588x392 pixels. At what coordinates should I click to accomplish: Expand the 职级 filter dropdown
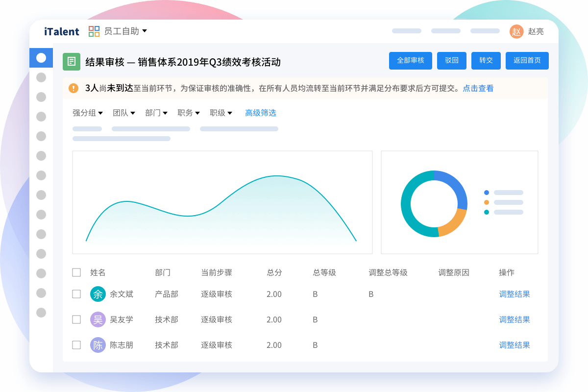[x=220, y=113]
